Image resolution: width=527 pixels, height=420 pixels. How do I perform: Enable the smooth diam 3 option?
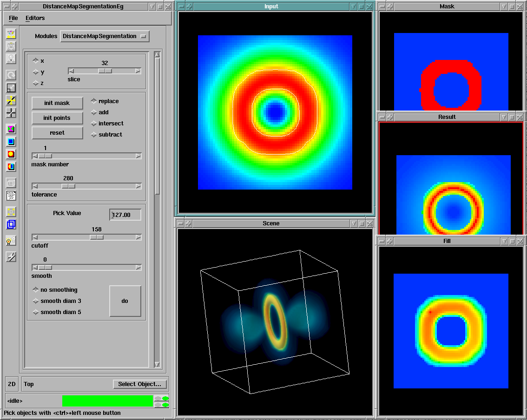(x=36, y=301)
